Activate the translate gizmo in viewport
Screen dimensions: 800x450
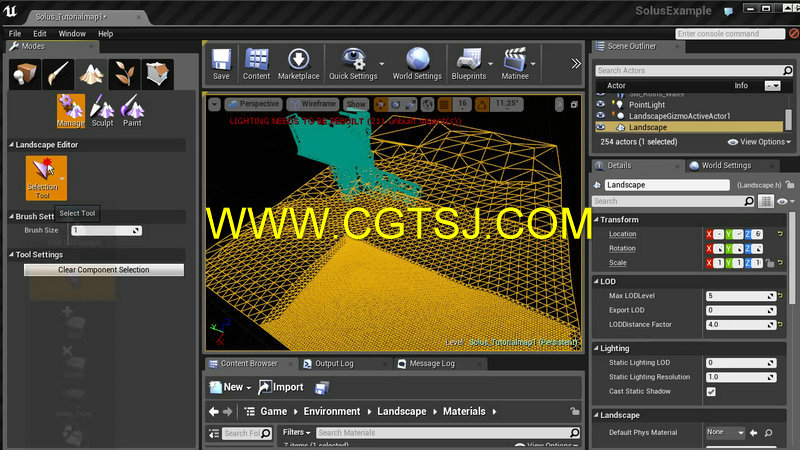coord(380,105)
